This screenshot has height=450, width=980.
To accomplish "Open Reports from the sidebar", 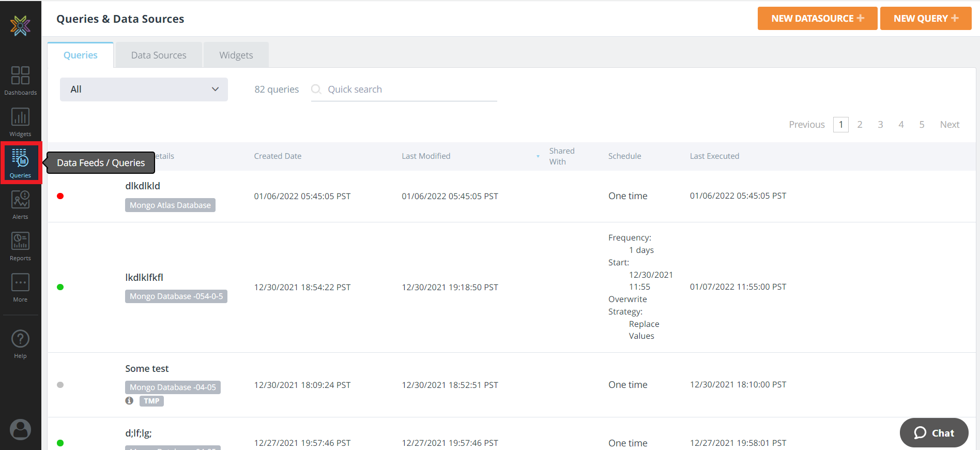I will pos(20,246).
